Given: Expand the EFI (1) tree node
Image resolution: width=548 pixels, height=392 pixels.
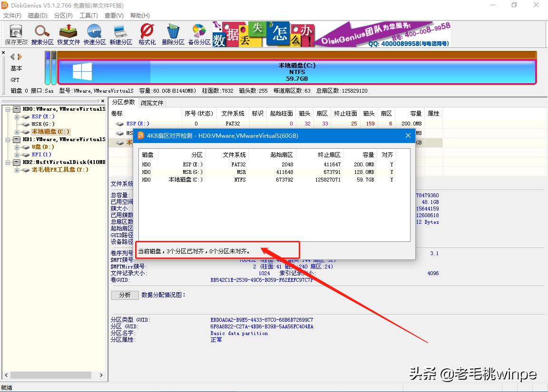Looking at the screenshot, I should click(x=17, y=154).
